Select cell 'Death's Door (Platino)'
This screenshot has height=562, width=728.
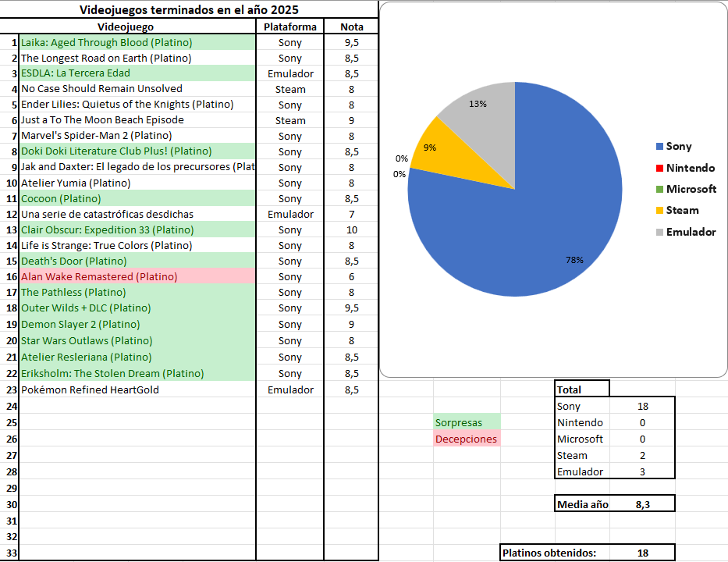tap(137, 261)
